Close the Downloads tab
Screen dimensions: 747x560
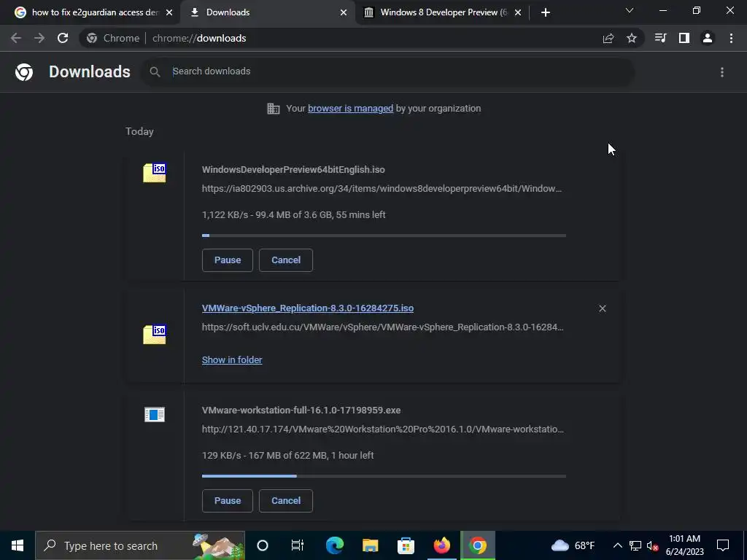344,12
